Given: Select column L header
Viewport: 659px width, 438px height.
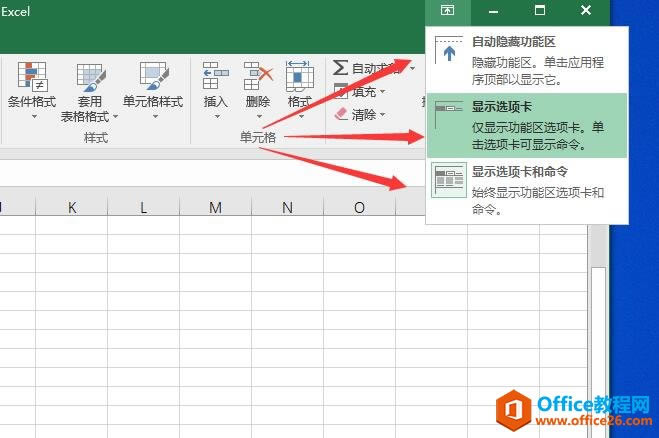Looking at the screenshot, I should pyautogui.click(x=144, y=207).
